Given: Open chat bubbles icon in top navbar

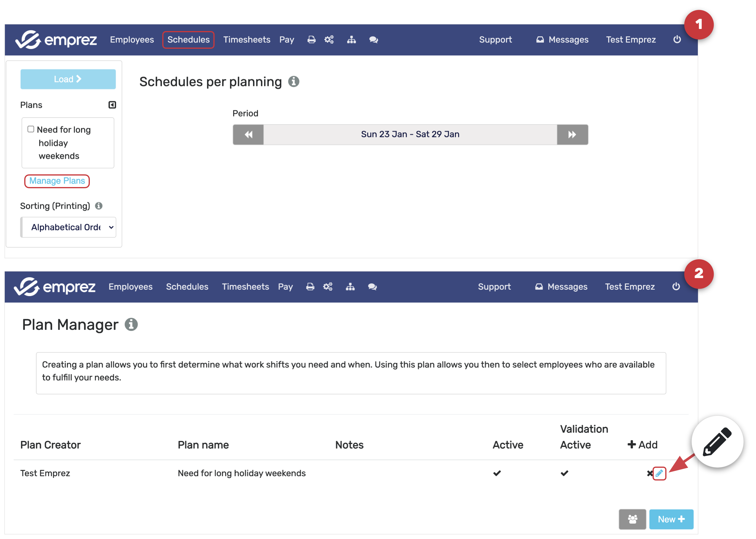Looking at the screenshot, I should (373, 40).
